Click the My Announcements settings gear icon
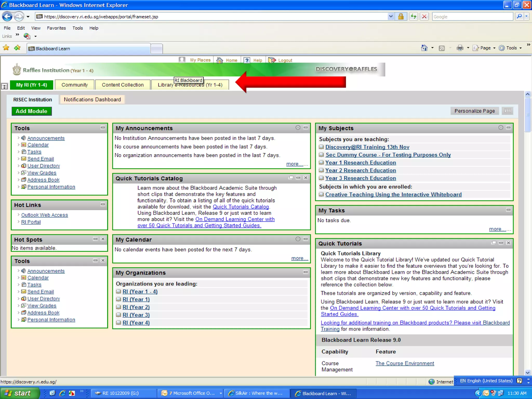Screen dimensions: 532x399 [298, 128]
